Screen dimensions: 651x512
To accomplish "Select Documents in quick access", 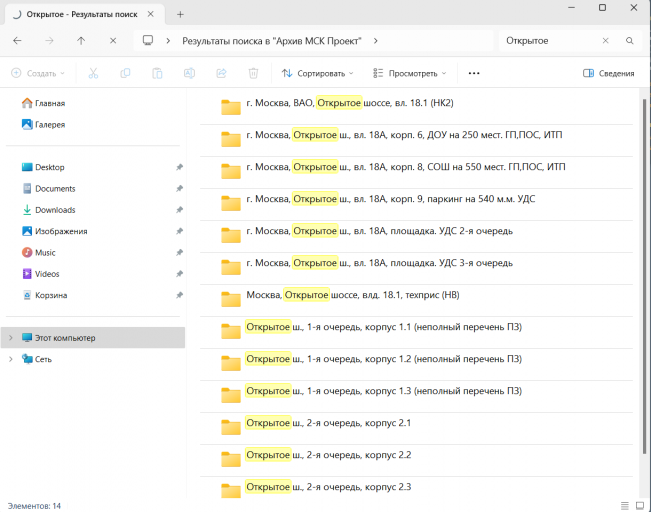I will [48, 189].
